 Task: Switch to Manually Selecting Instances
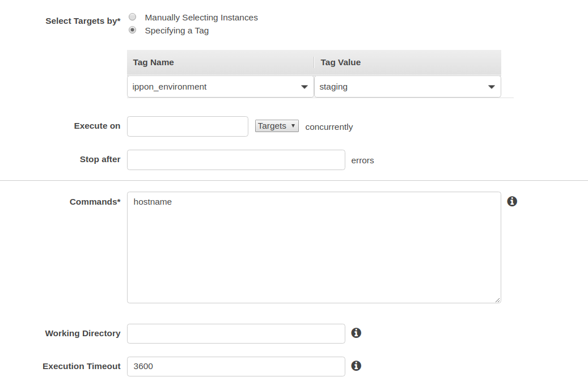[x=132, y=16]
